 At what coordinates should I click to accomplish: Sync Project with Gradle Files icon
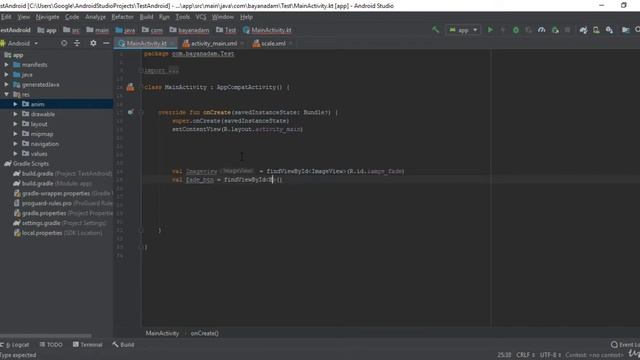[x=583, y=30]
